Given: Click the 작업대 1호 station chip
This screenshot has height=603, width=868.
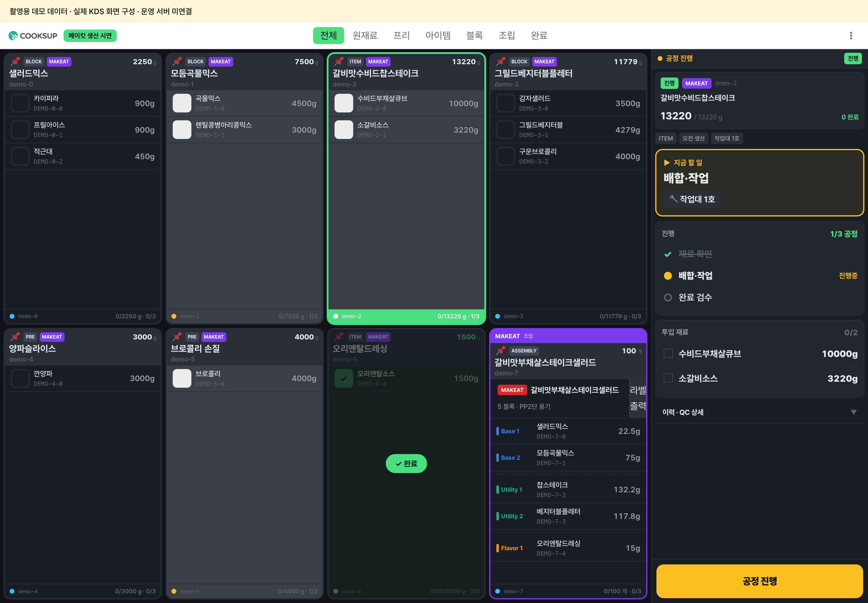Looking at the screenshot, I should (692, 199).
